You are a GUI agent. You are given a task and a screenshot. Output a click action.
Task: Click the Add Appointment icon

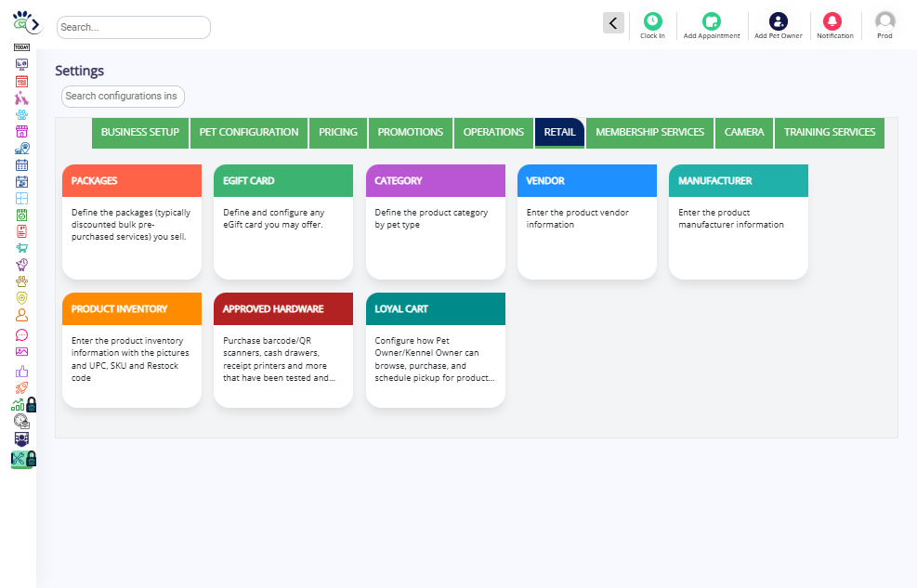[x=711, y=21]
